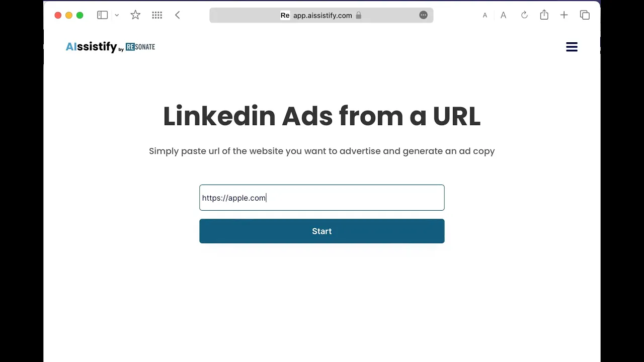
Task: Focus the URL field containing https://apple.com
Action: 322,198
